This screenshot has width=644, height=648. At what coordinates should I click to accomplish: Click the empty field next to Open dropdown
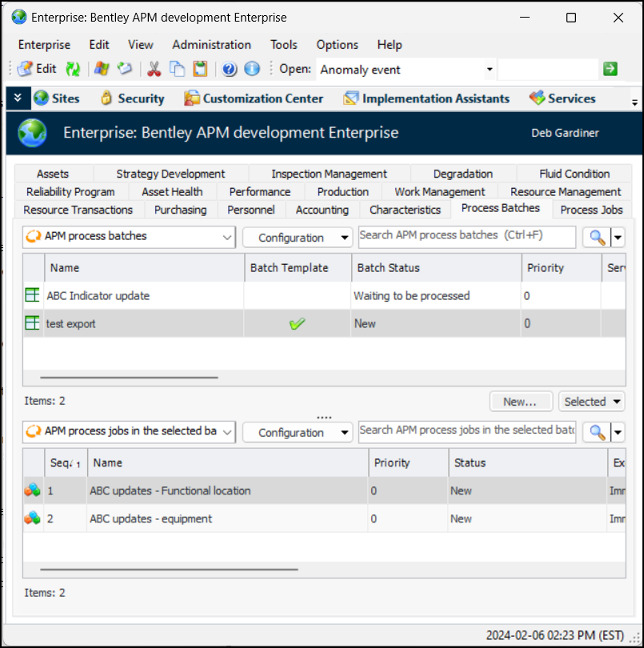click(548, 69)
